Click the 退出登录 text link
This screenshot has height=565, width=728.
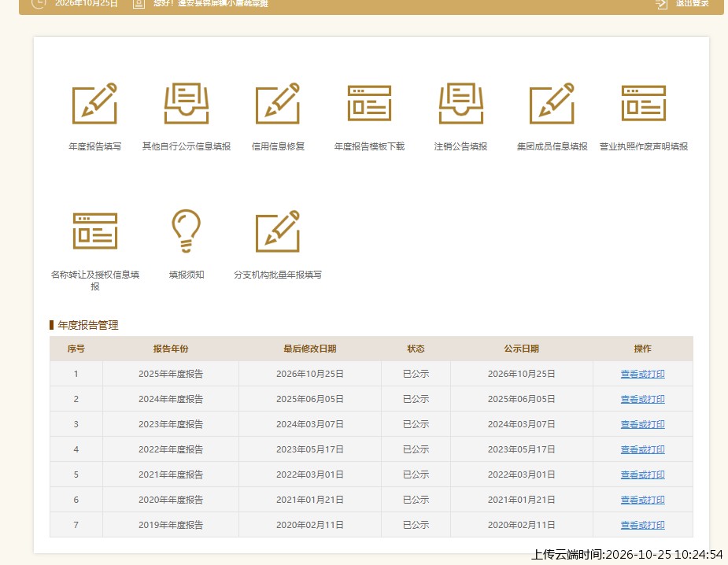(x=693, y=3)
